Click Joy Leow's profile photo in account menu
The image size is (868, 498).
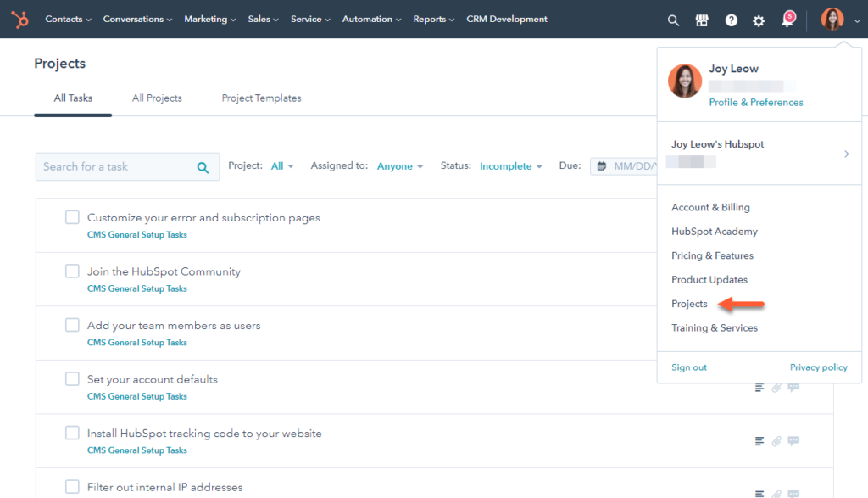685,81
